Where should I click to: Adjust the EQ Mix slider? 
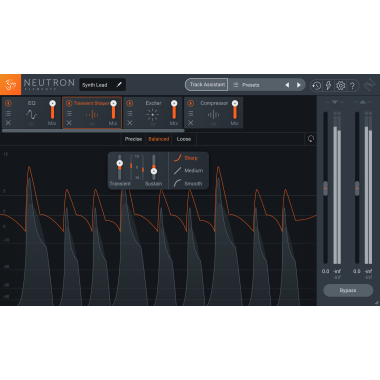pyautogui.click(x=52, y=111)
